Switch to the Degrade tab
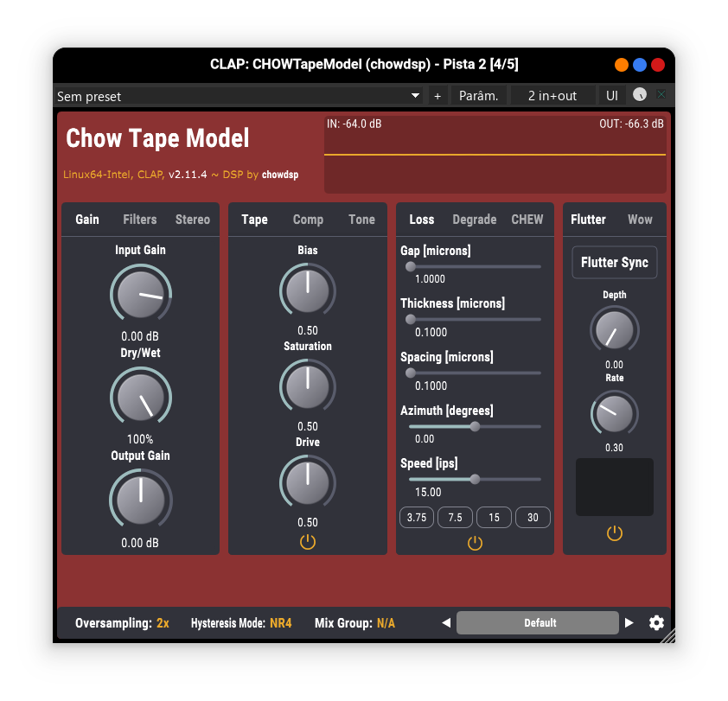The width and height of the screenshot is (728, 701). [x=474, y=219]
